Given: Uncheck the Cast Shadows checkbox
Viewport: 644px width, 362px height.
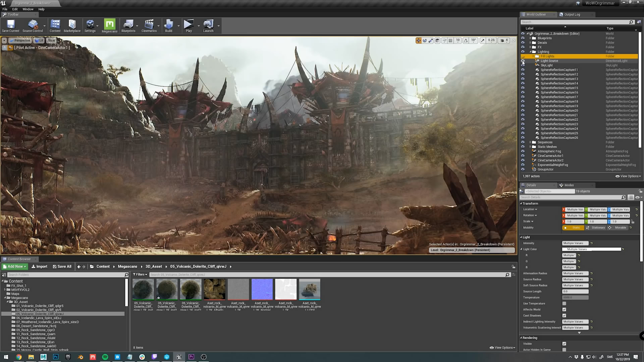Looking at the screenshot, I should tap(564, 315).
